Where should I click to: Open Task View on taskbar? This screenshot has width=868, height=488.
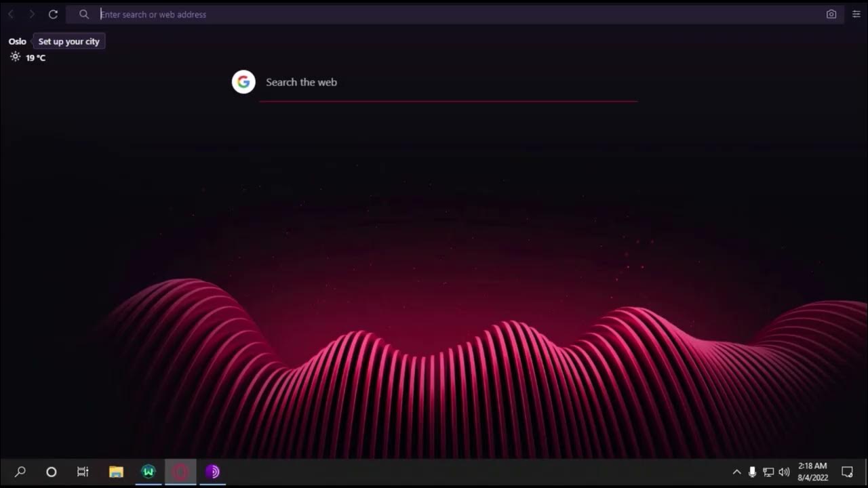coord(83,472)
